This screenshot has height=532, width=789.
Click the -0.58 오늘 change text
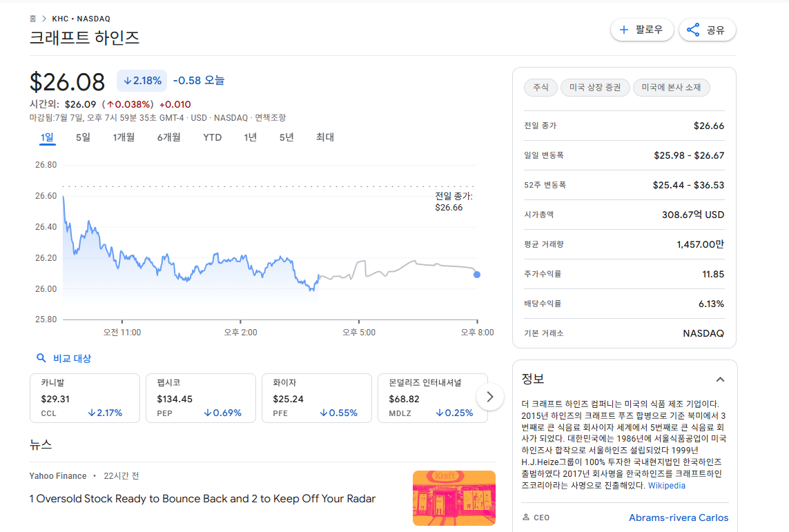click(x=199, y=81)
